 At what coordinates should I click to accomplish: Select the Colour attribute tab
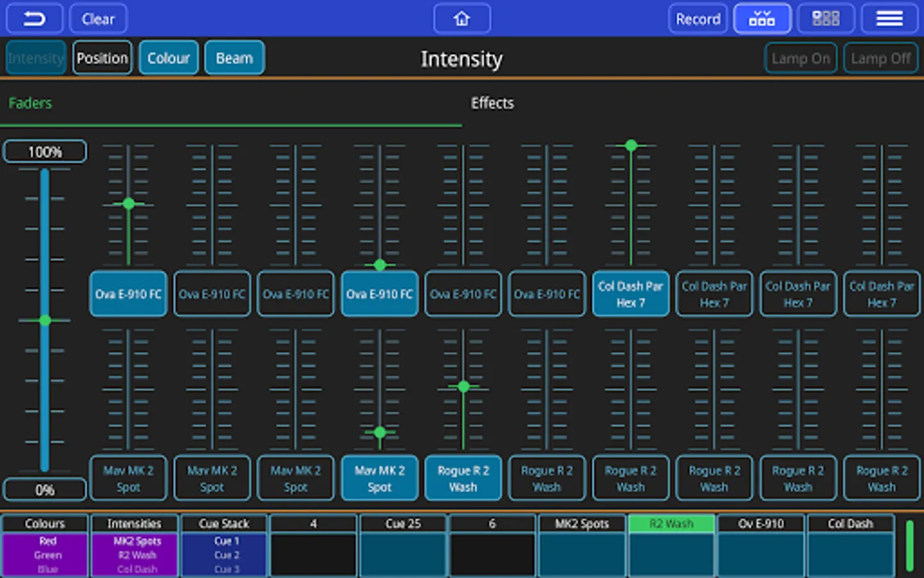(168, 58)
